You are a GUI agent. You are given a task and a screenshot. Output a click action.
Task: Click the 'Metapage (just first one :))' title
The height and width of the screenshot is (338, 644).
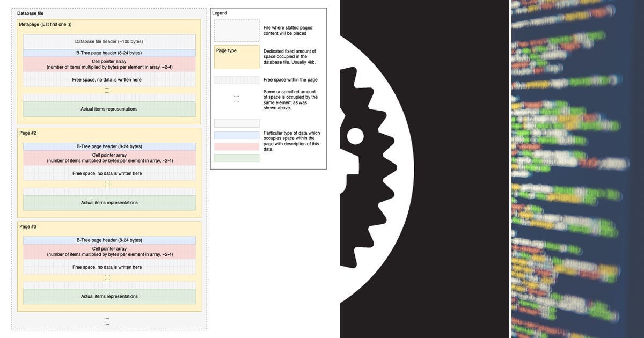click(45, 24)
